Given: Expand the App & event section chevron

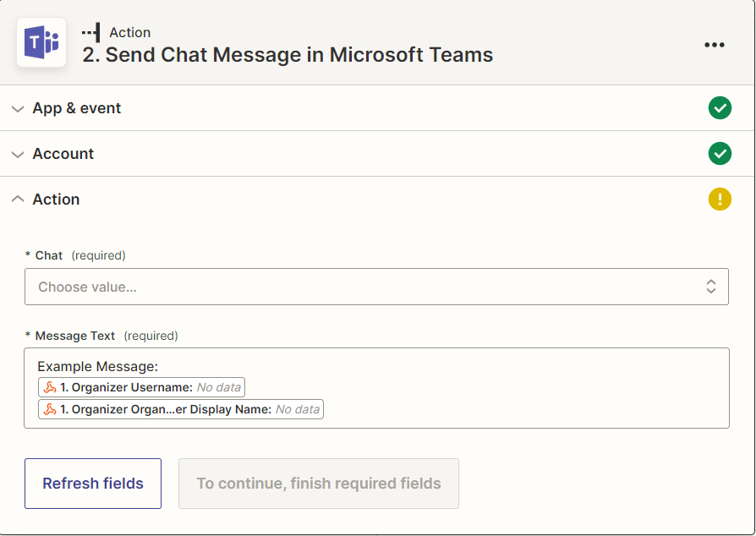Looking at the screenshot, I should point(18,108).
